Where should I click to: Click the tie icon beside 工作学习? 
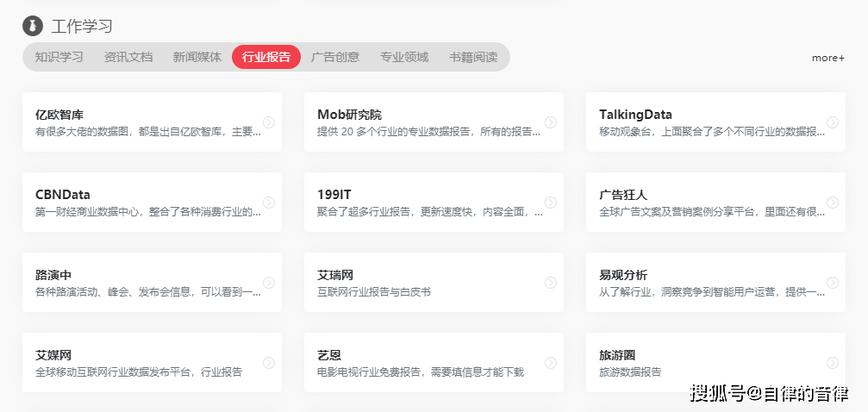tap(33, 26)
